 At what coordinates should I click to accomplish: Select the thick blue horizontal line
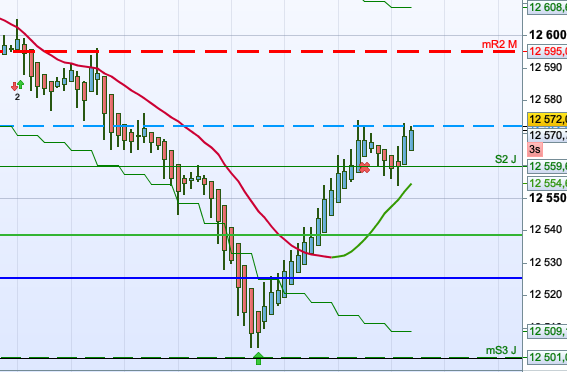[x=261, y=278]
